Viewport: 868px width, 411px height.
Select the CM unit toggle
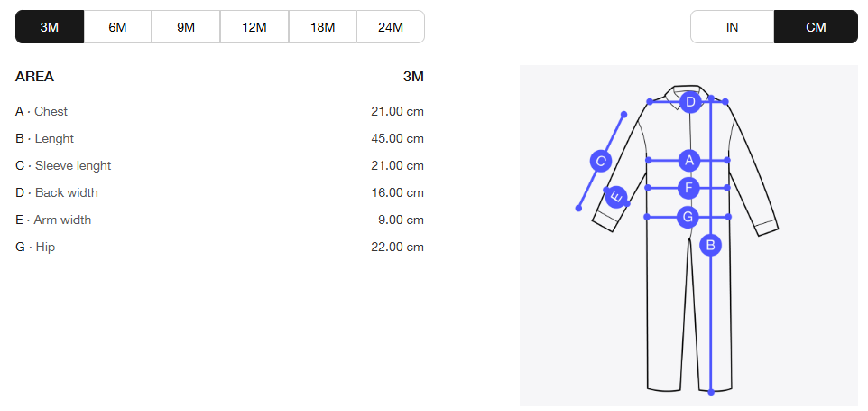(x=816, y=26)
